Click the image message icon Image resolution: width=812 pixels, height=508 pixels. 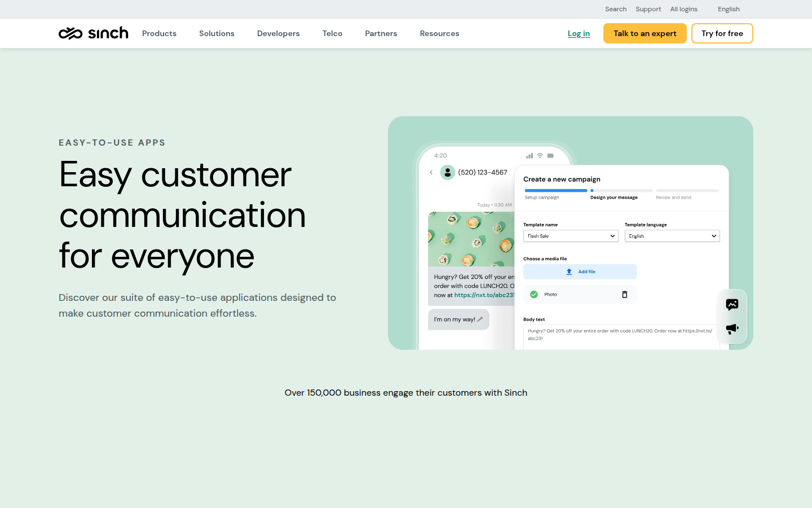tap(732, 305)
